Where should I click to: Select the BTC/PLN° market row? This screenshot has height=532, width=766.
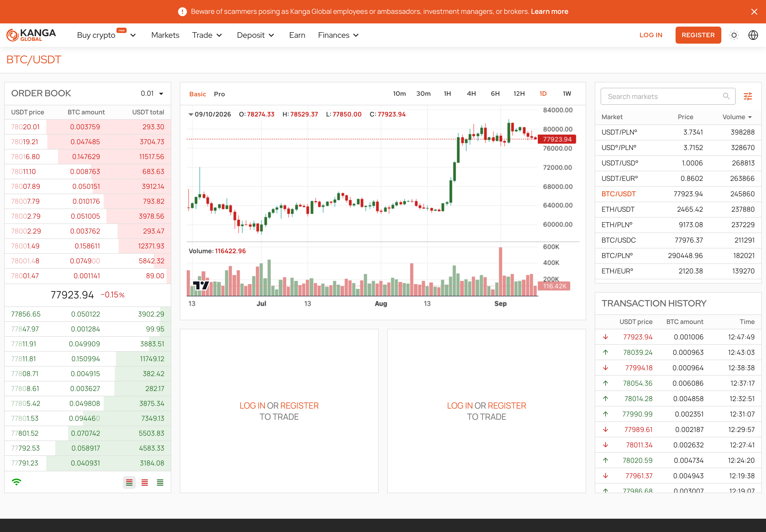pos(678,256)
